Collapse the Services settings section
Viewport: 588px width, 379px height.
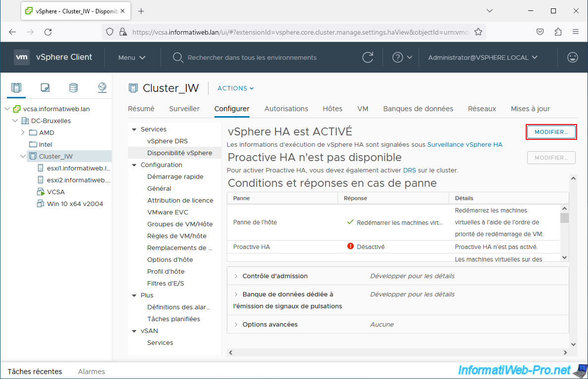134,129
